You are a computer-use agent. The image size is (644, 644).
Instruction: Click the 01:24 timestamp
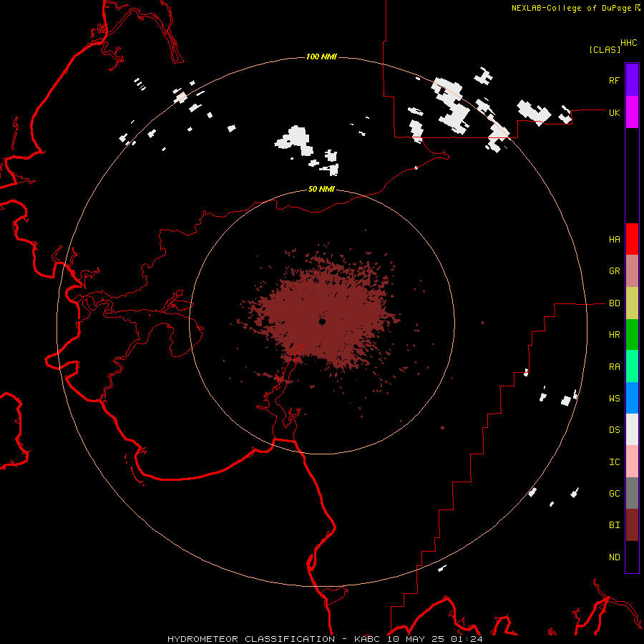point(466,639)
